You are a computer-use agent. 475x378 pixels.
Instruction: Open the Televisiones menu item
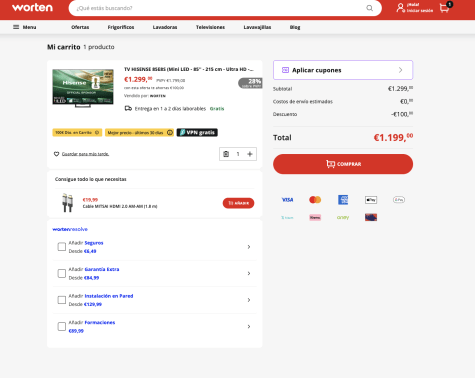pyautogui.click(x=210, y=27)
